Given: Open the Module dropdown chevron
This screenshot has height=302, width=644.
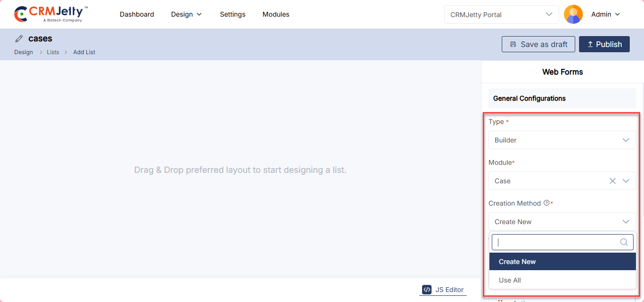Looking at the screenshot, I should pyautogui.click(x=626, y=181).
